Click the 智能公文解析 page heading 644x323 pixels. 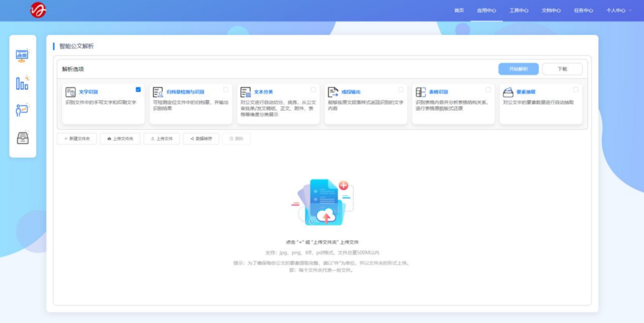point(76,46)
